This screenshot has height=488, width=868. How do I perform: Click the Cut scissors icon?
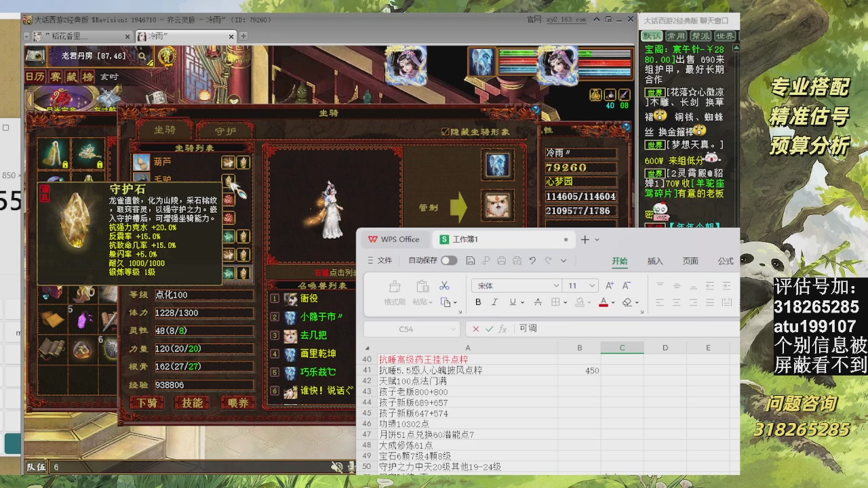[445, 285]
